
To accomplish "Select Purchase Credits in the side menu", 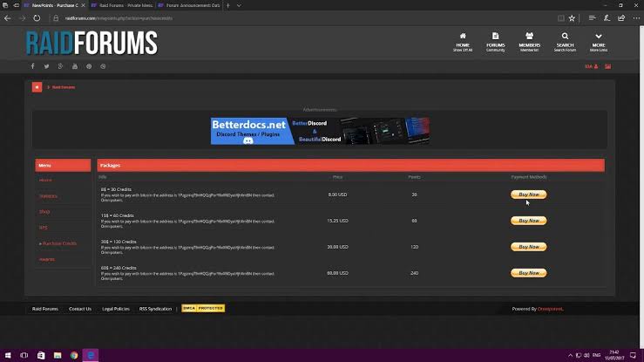I will (x=59, y=243).
